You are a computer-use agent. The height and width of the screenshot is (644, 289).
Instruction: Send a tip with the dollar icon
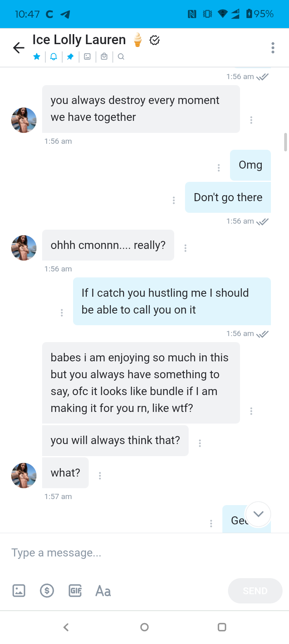click(x=47, y=591)
